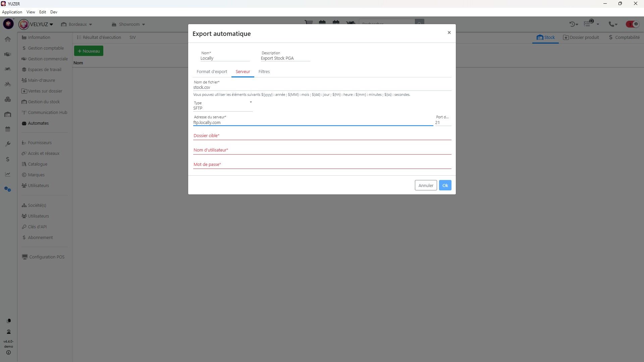Expand the Showroom selector dropdown

tap(128, 24)
